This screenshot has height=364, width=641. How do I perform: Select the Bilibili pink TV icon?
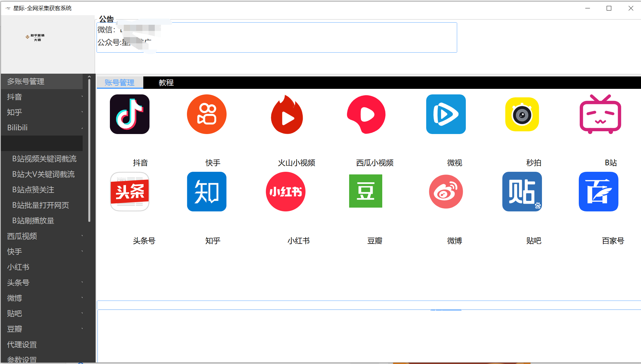tap(600, 114)
